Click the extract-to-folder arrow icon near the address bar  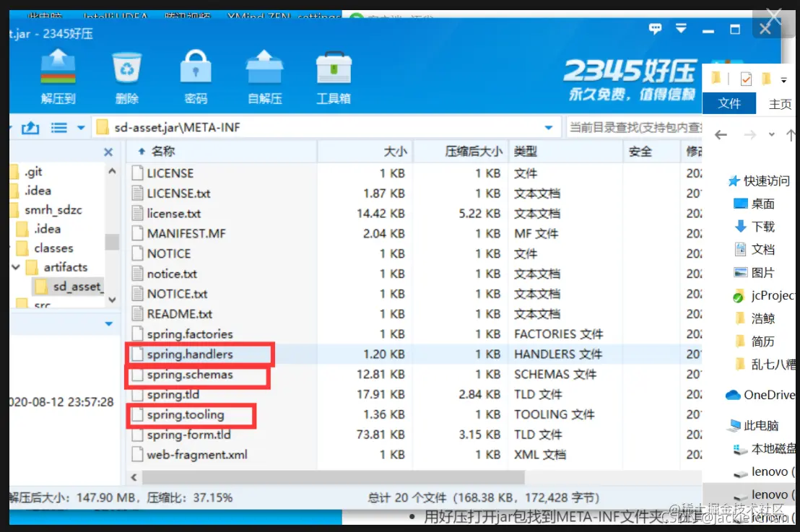[x=30, y=126]
